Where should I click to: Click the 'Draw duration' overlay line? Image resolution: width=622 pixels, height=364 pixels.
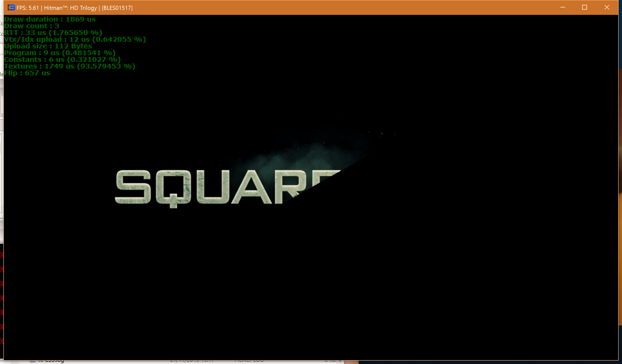50,19
